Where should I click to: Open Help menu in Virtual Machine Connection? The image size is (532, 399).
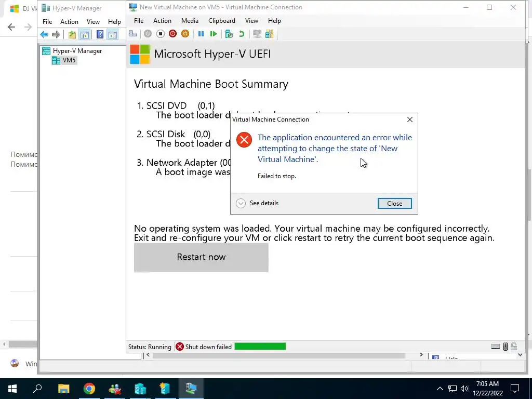pyautogui.click(x=274, y=21)
